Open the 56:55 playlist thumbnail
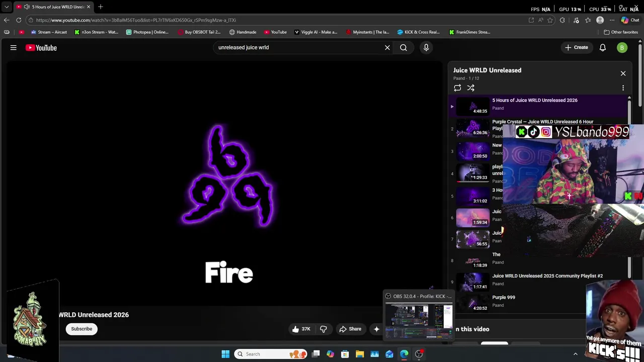644x362 pixels. [x=472, y=239]
